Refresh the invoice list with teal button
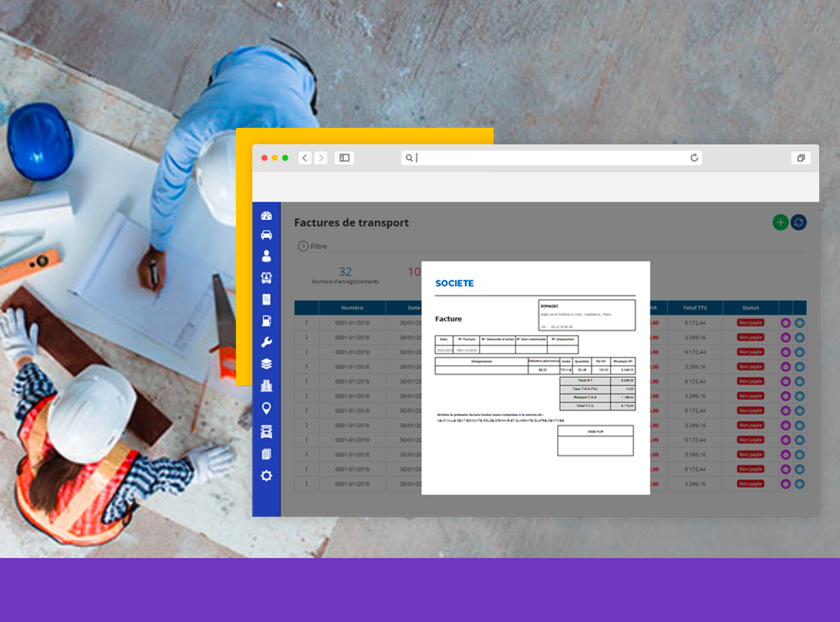The height and width of the screenshot is (622, 840). pyautogui.click(x=799, y=222)
